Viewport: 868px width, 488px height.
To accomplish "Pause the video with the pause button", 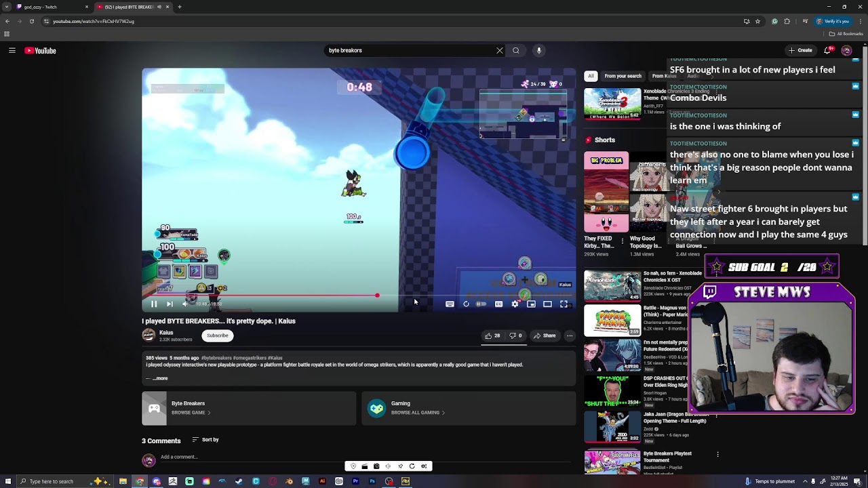I will [154, 304].
